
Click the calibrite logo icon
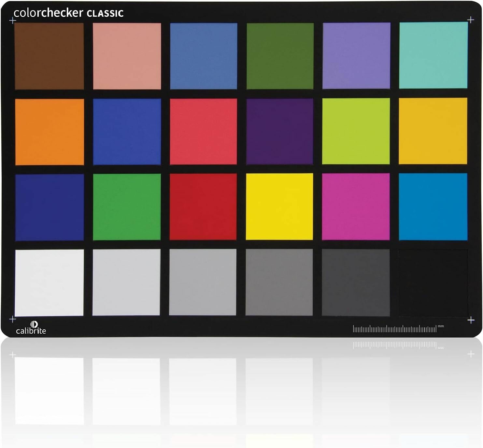[x=34, y=324]
